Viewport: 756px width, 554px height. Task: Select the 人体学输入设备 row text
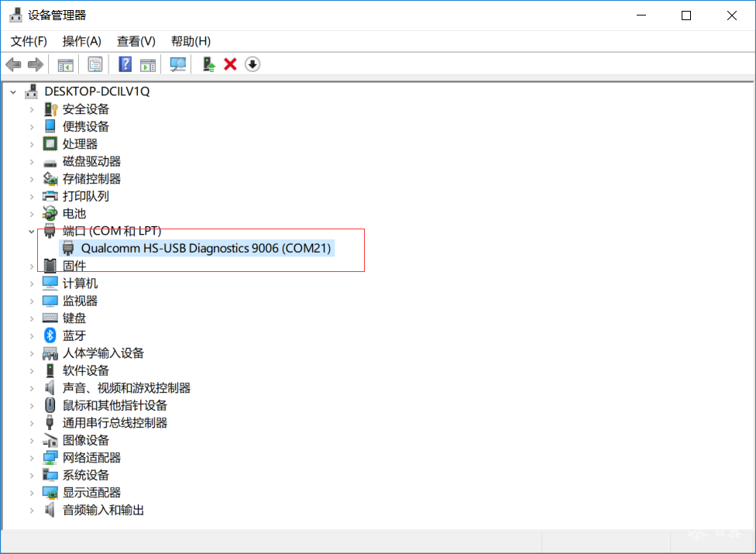click(103, 353)
